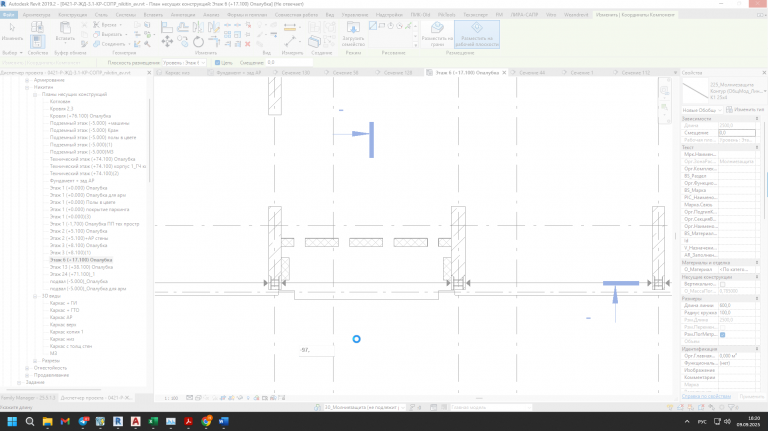Open the family type selector dropdown
This screenshot has width=768, height=431.
tap(765, 91)
